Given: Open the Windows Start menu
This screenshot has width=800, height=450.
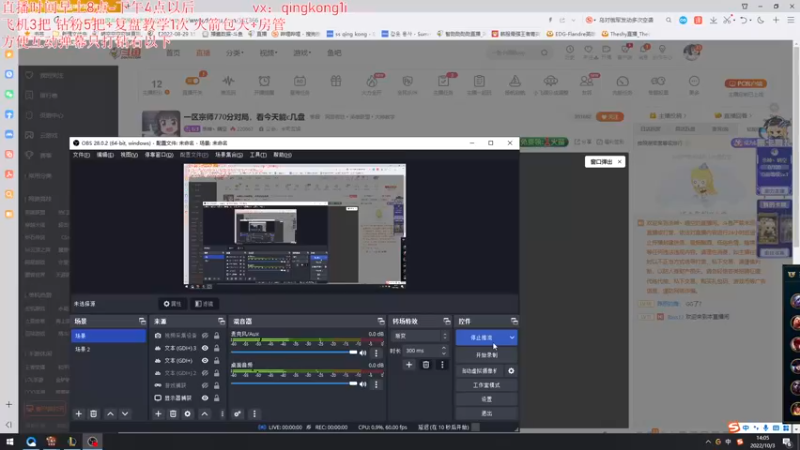Looking at the screenshot, I should tap(10, 441).
